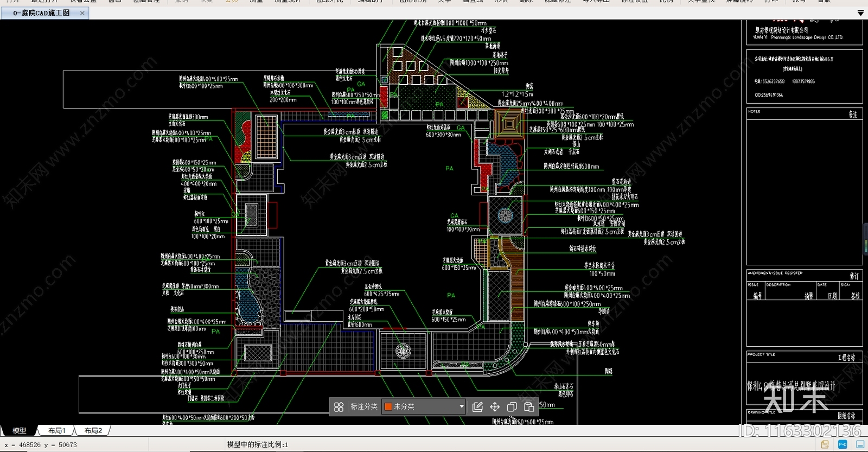Switch to the 模型 model tab
Screen dimensions: 868x452
pyautogui.click(x=20, y=430)
